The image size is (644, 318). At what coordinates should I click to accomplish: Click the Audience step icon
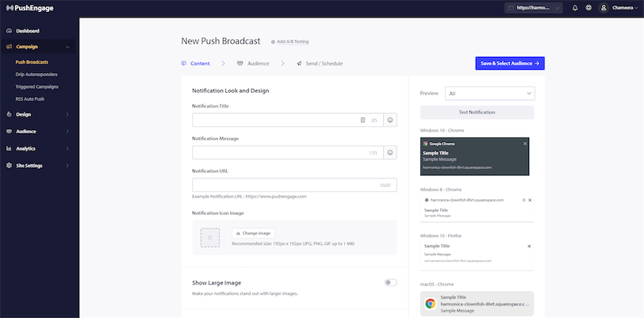(240, 63)
